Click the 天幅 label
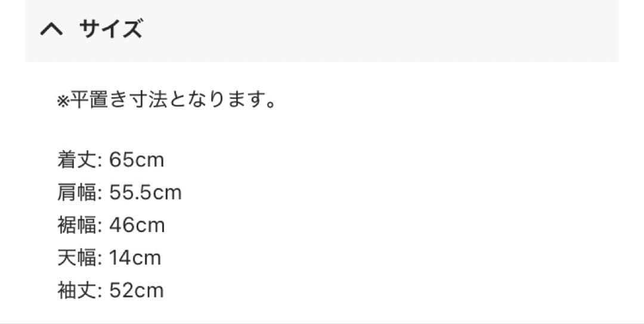The height and width of the screenshot is (324, 644). coord(78,258)
